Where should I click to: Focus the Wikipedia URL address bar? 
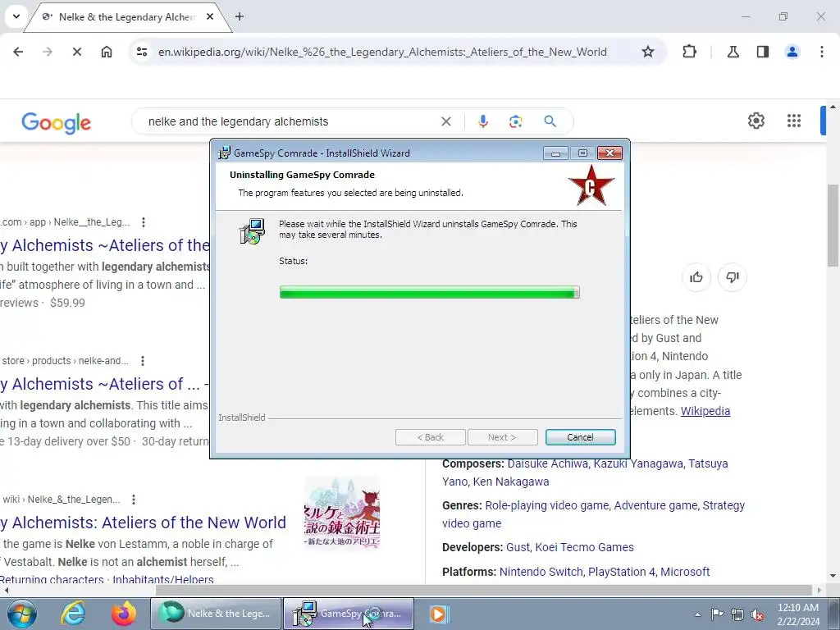pos(382,52)
